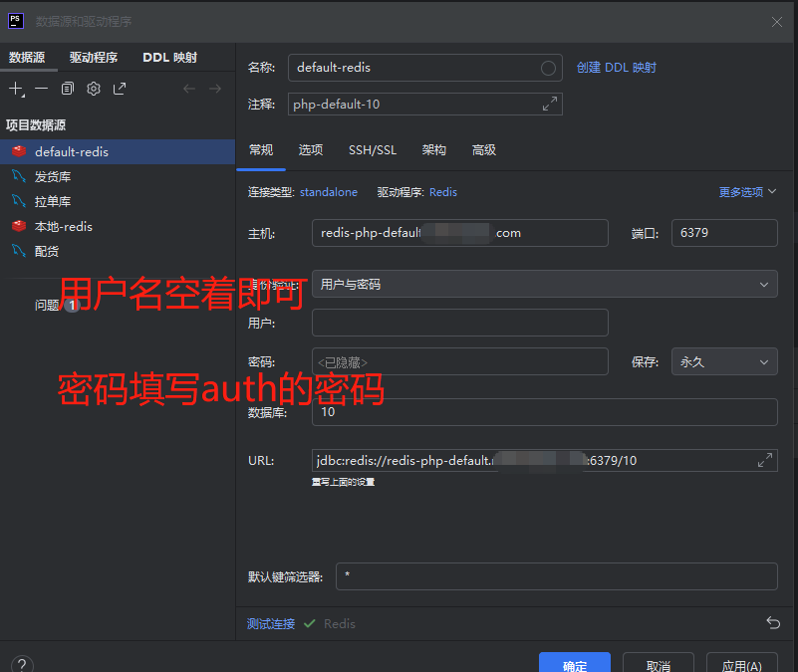Open help with question mark button
798x672 pixels.
tap(22, 664)
